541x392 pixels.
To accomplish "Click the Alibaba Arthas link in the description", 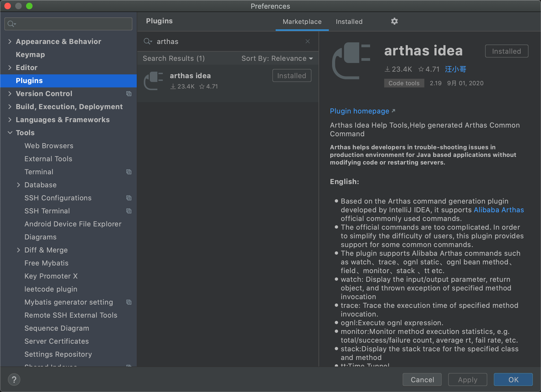I will tap(498, 210).
